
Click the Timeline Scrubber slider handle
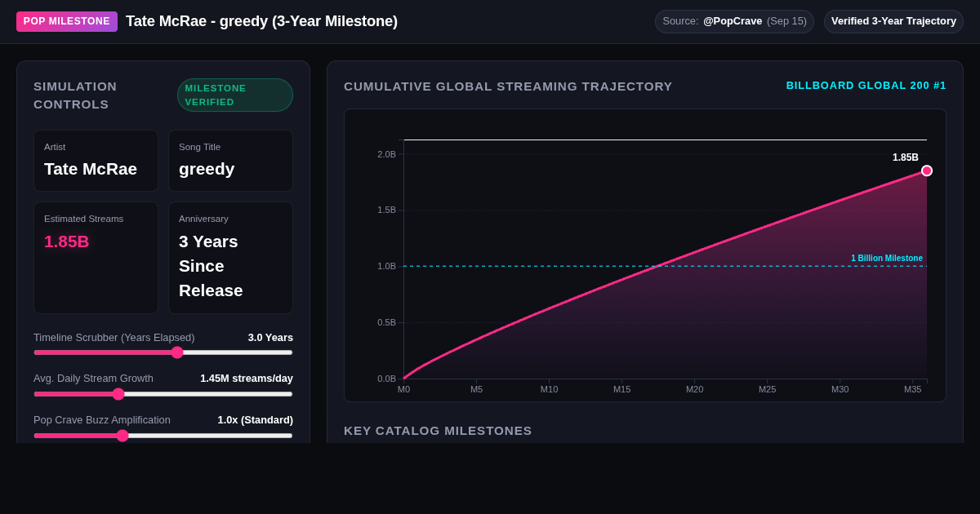(177, 352)
